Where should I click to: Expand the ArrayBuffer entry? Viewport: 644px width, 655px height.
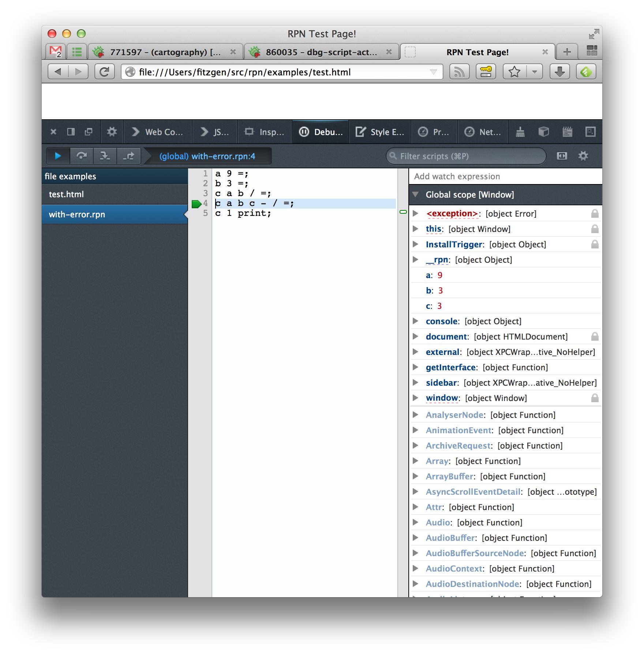pos(415,476)
